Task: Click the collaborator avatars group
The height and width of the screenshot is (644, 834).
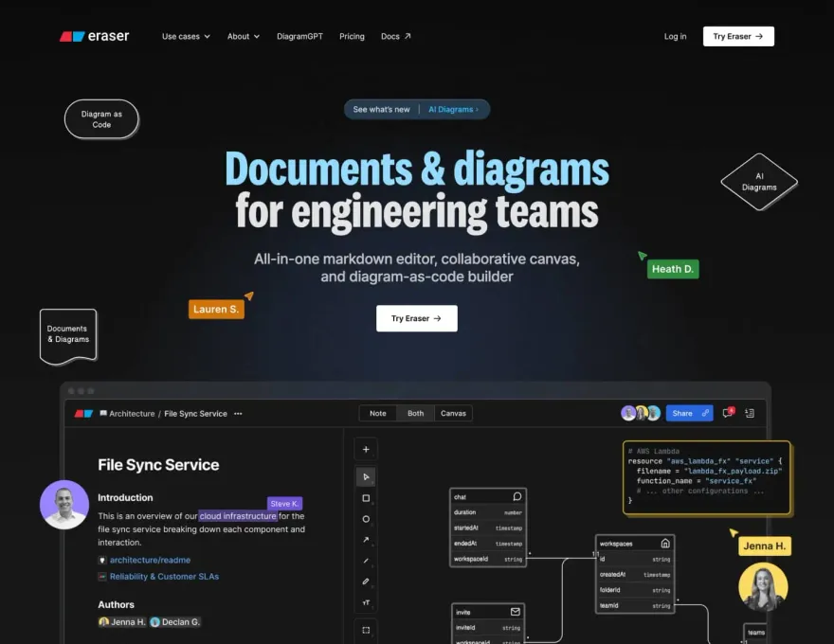Action: [x=641, y=413]
